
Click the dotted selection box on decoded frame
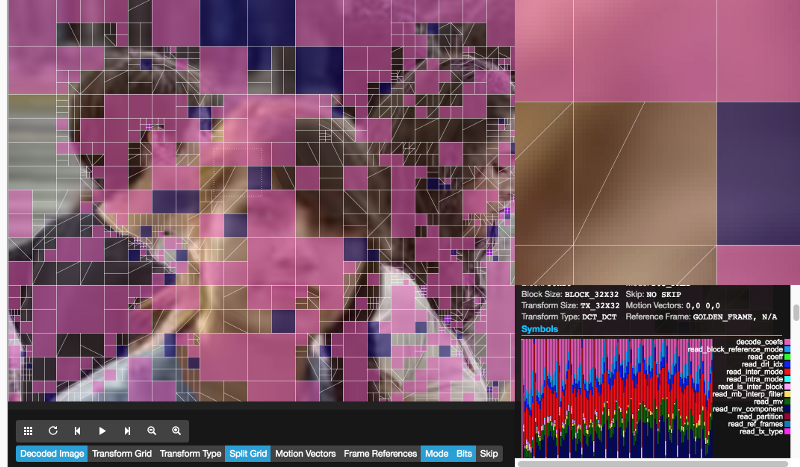click(x=238, y=173)
